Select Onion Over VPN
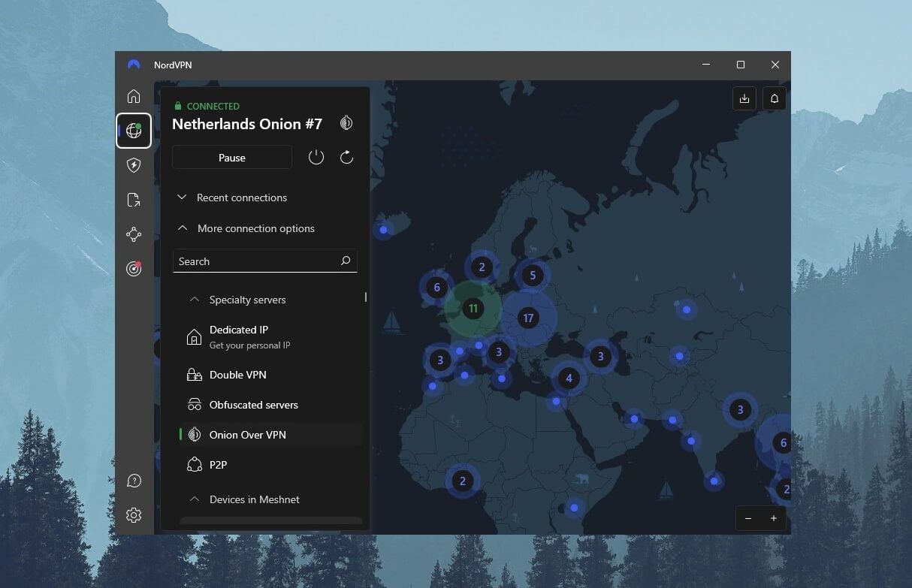The height and width of the screenshot is (588, 912). [270, 435]
